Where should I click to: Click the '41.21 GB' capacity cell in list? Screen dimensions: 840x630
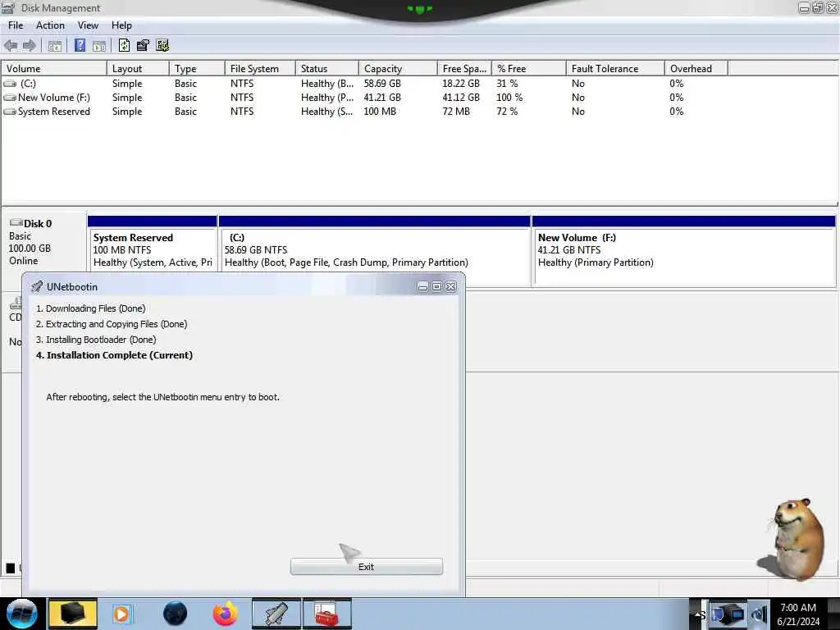pos(382,98)
